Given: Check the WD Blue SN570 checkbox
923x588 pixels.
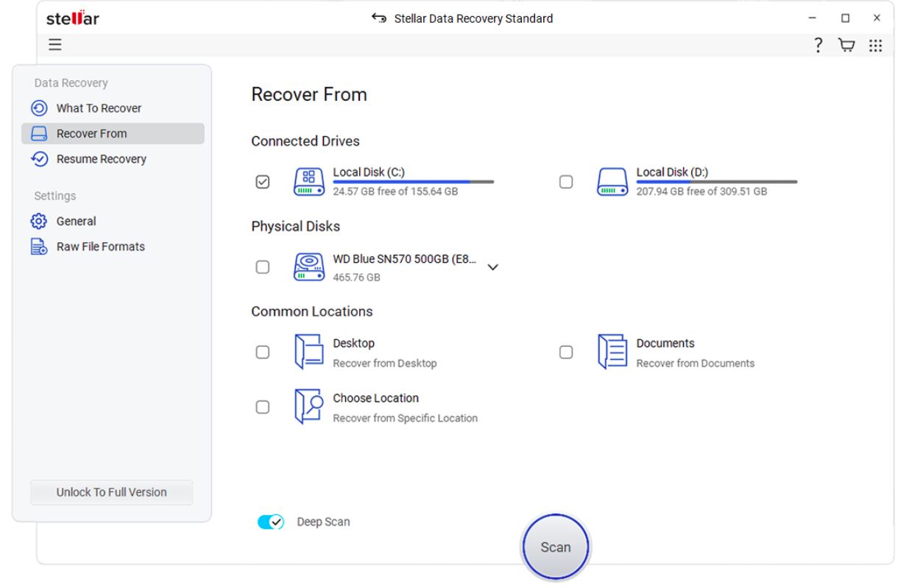Looking at the screenshot, I should pos(262,267).
